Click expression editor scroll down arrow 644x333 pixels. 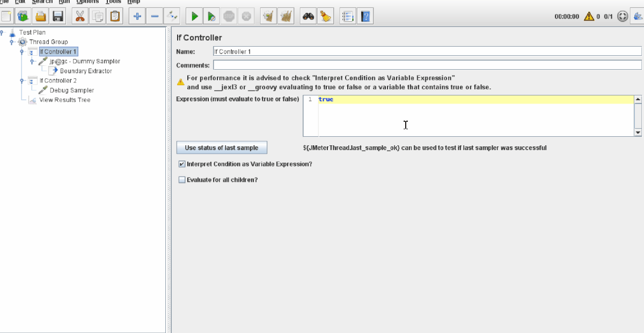pyautogui.click(x=638, y=132)
